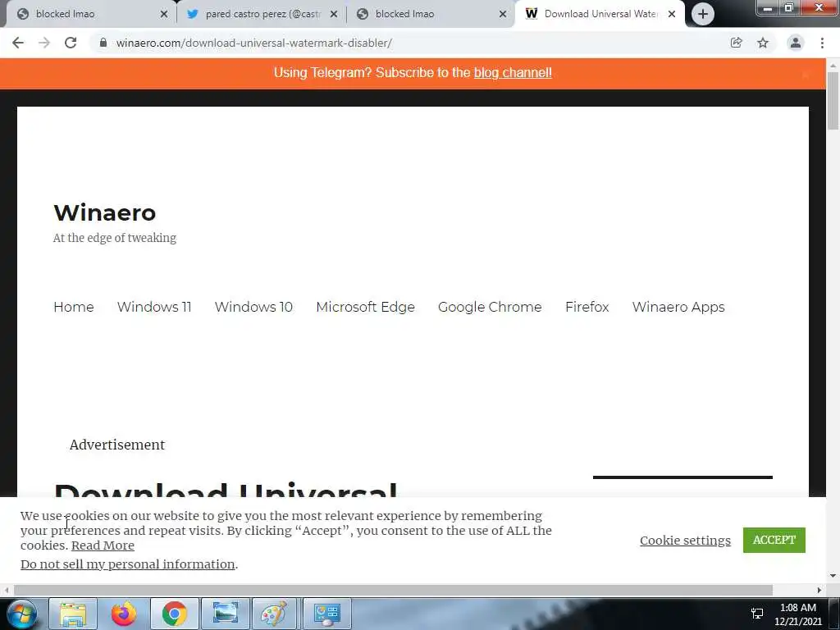Image resolution: width=840 pixels, height=630 pixels.
Task: Click the browser forward arrow
Action: (x=44, y=43)
